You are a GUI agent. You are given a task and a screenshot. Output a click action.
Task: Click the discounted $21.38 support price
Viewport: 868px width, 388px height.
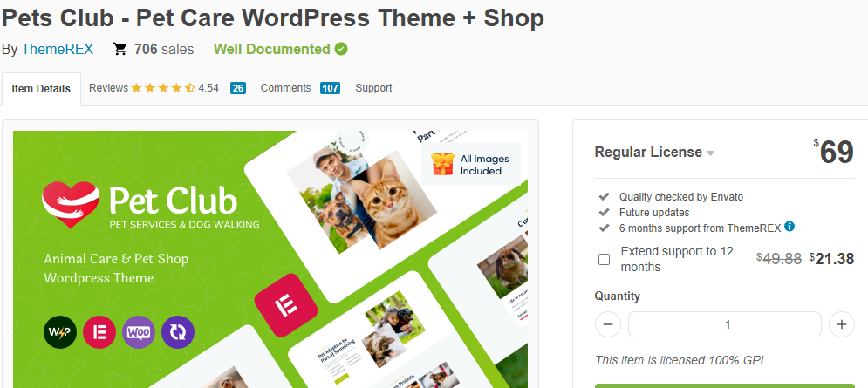click(831, 258)
